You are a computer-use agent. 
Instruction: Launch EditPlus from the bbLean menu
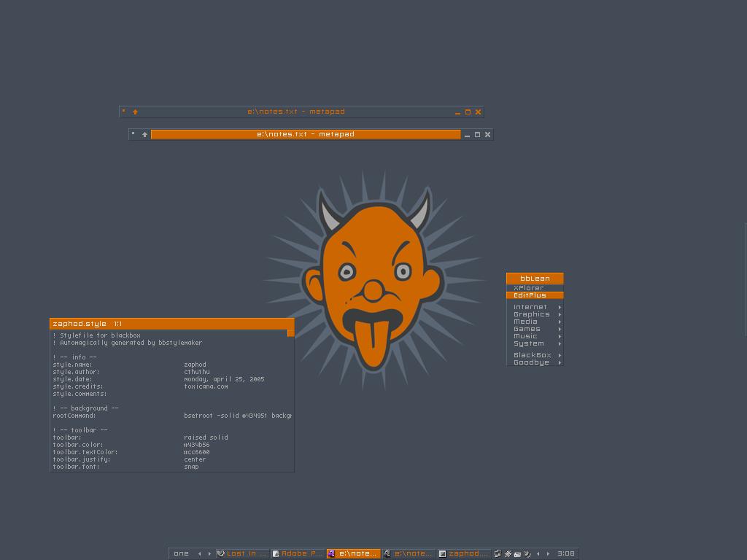pyautogui.click(x=535, y=295)
